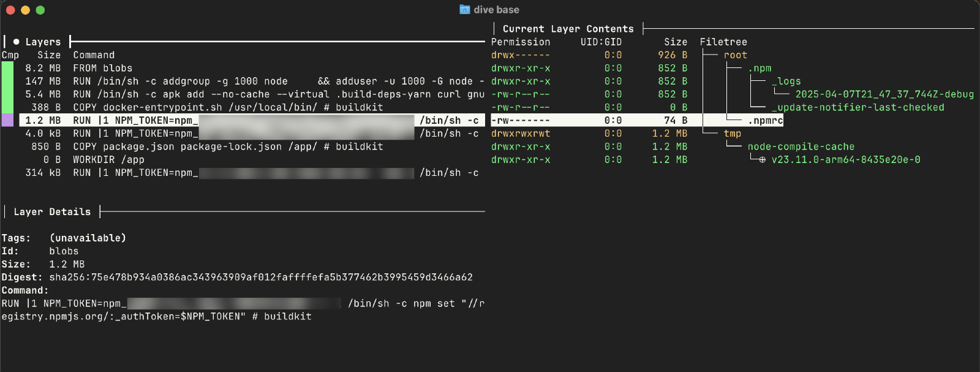Click the folder icon beside dive base title
Image resolution: width=980 pixels, height=372 pixels.
465,10
